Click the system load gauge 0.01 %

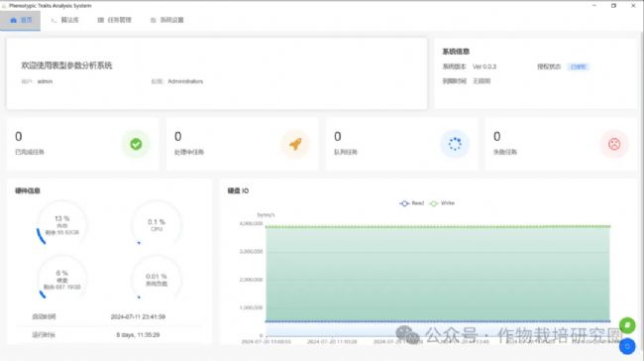[x=157, y=279]
